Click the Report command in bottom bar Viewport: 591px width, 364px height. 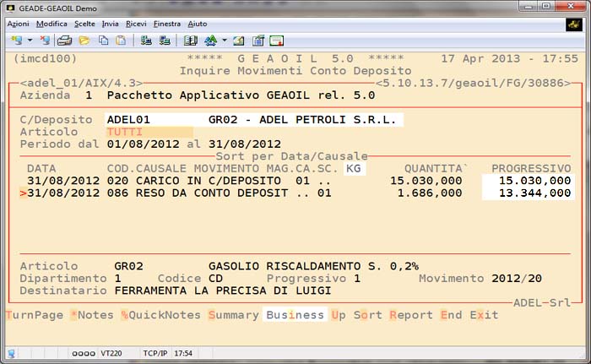pos(411,315)
